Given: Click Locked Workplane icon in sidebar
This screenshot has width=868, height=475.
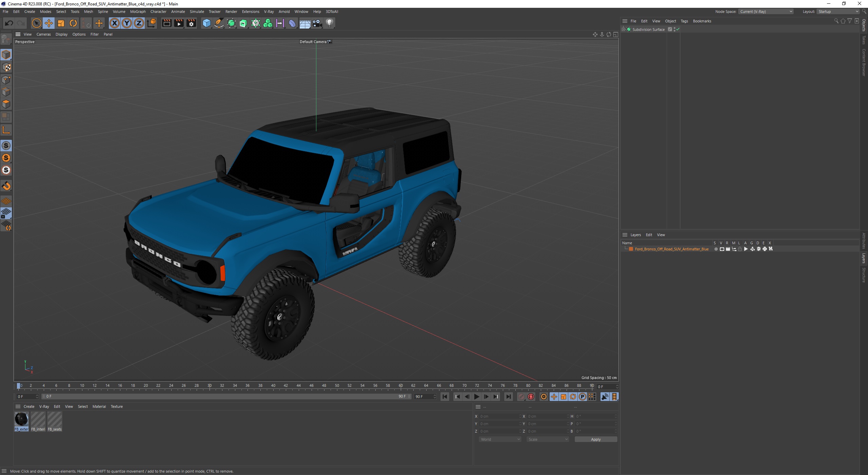Looking at the screenshot, I should tap(6, 213).
